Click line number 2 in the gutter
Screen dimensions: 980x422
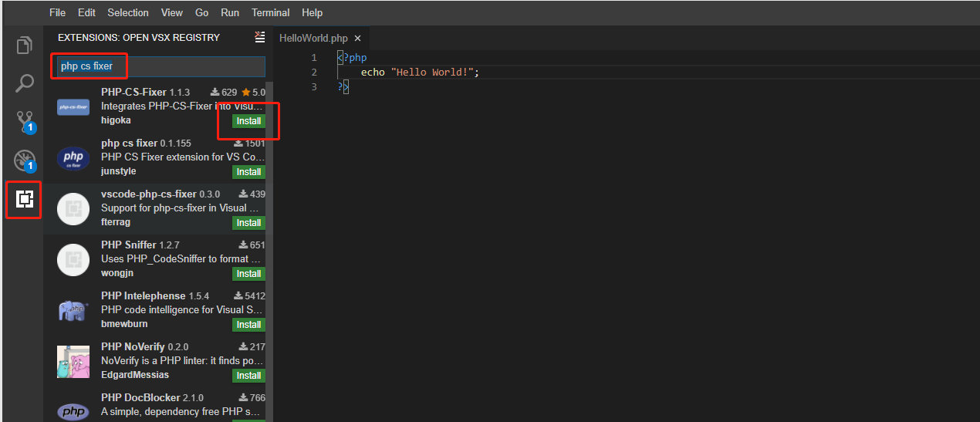(313, 73)
